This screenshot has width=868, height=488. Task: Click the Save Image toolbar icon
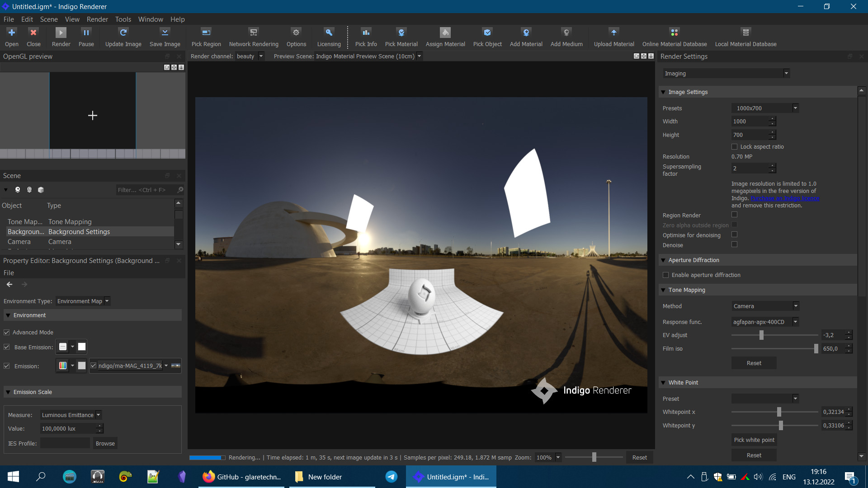point(165,33)
